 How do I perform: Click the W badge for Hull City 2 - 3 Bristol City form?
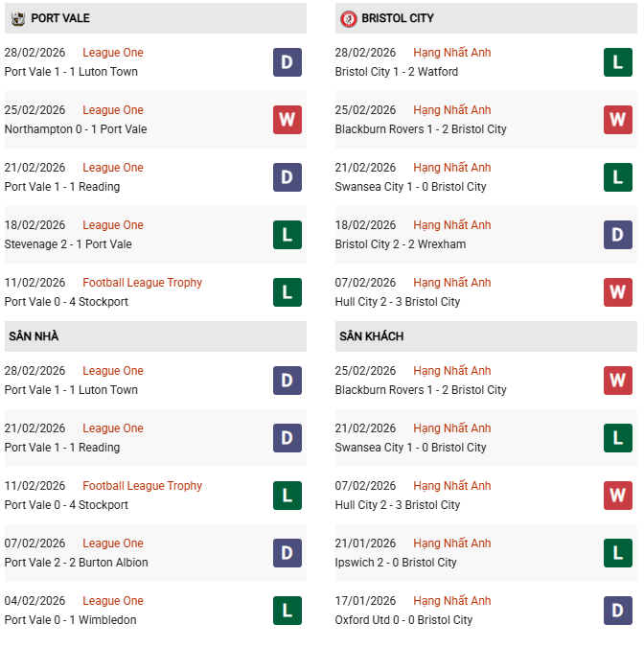tap(618, 292)
